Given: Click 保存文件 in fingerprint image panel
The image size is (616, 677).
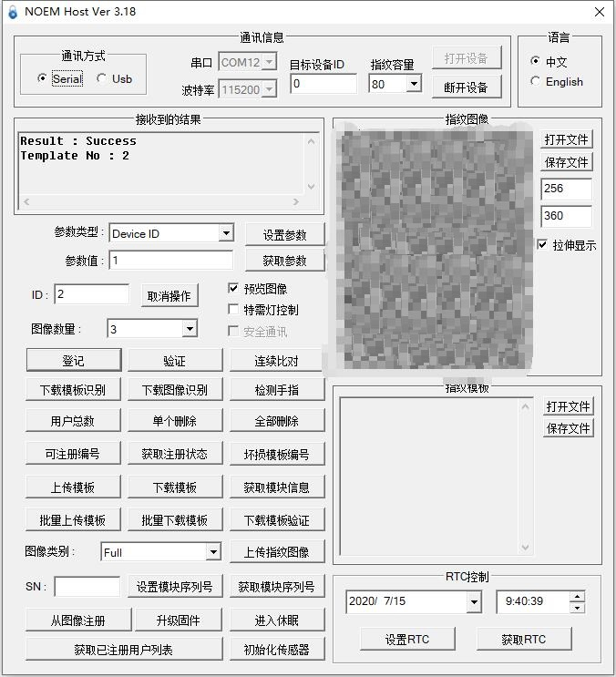Looking at the screenshot, I should [x=567, y=162].
